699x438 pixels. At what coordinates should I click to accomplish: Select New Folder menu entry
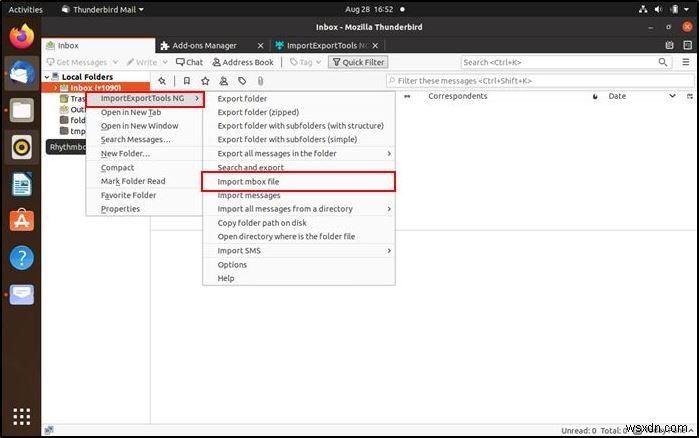click(x=145, y=154)
